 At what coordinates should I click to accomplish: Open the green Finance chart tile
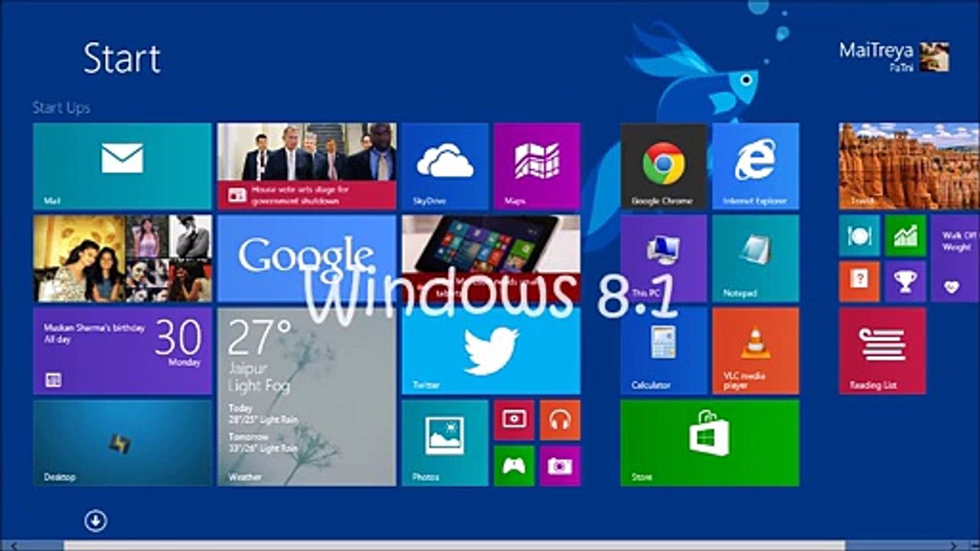coord(905,236)
